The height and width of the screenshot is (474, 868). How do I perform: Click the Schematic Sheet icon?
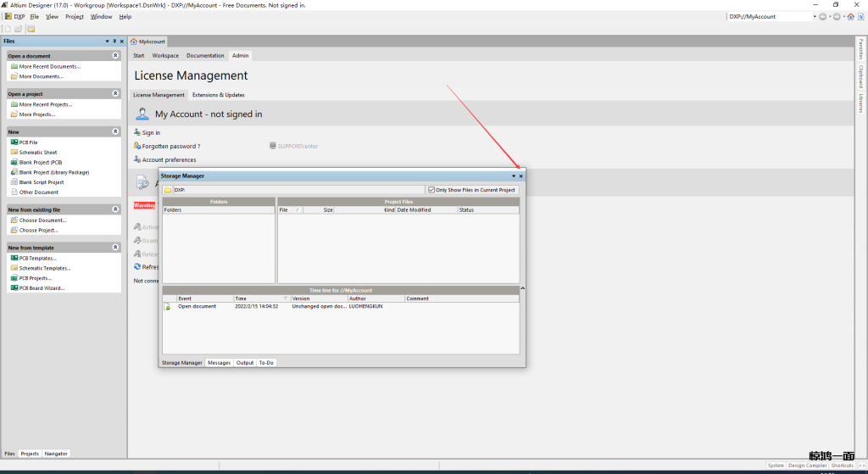click(14, 153)
